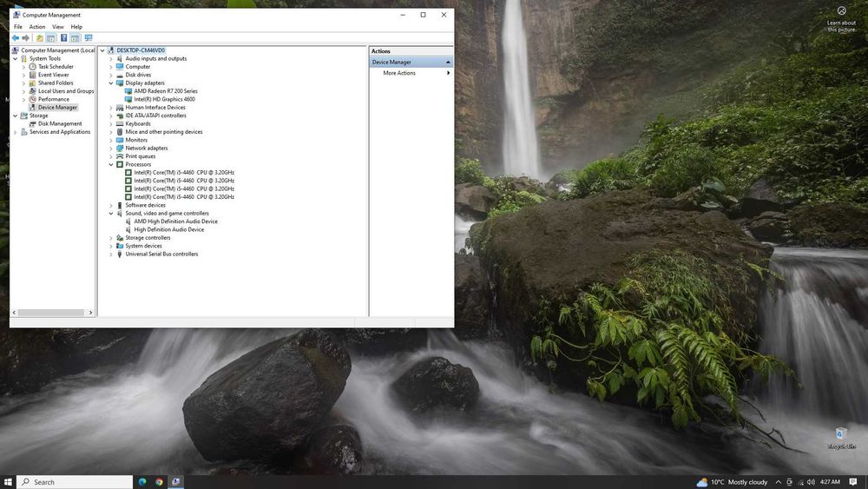Viewport: 868px width, 489px height.
Task: Click the AMD High Definition Audio Device speaker icon
Action: coord(128,221)
